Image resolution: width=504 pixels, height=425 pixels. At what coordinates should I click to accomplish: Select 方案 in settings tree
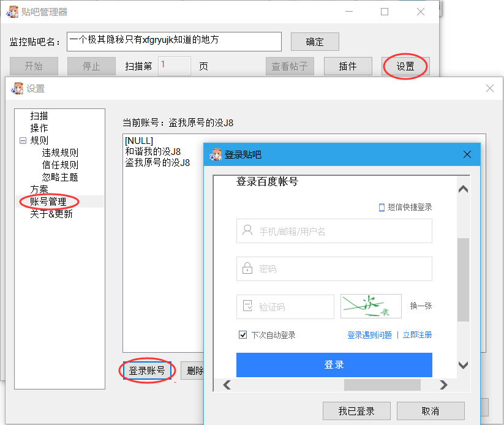39,189
